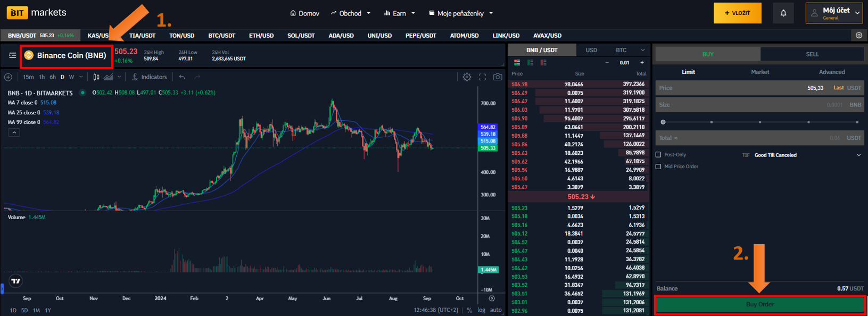Expand the Good Till Canceled TIF dropdown
The width and height of the screenshot is (868, 316).
858,155
